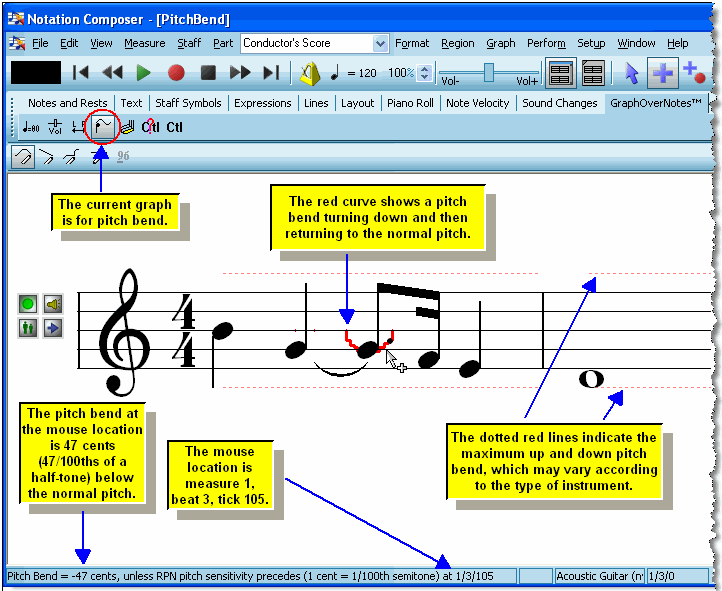The image size is (722, 591).
Task: Select the volume graph icon
Action: (x=56, y=127)
